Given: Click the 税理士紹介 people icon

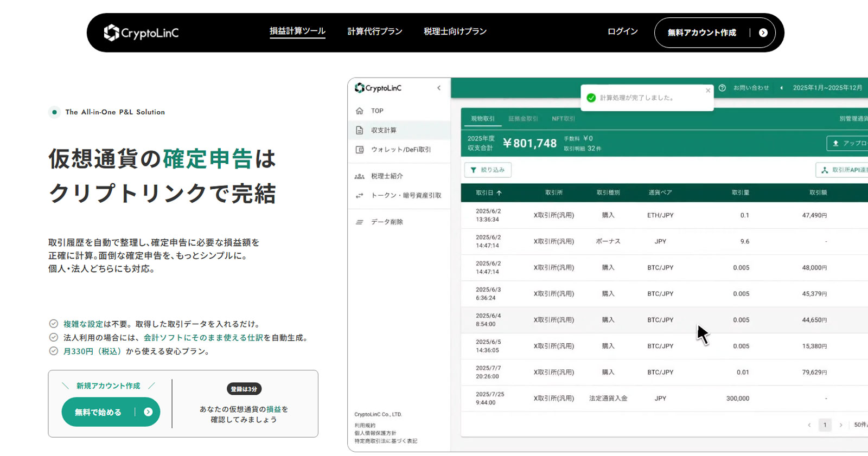Looking at the screenshot, I should click(359, 176).
